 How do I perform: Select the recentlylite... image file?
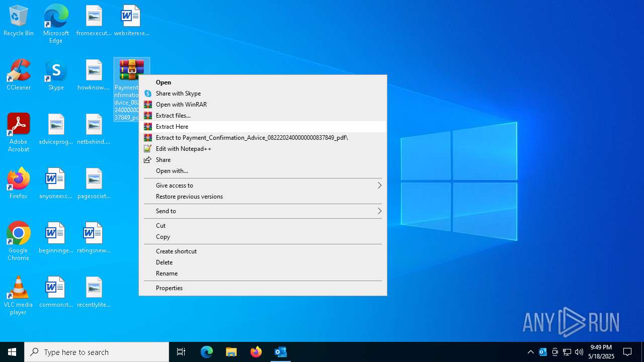point(94,293)
